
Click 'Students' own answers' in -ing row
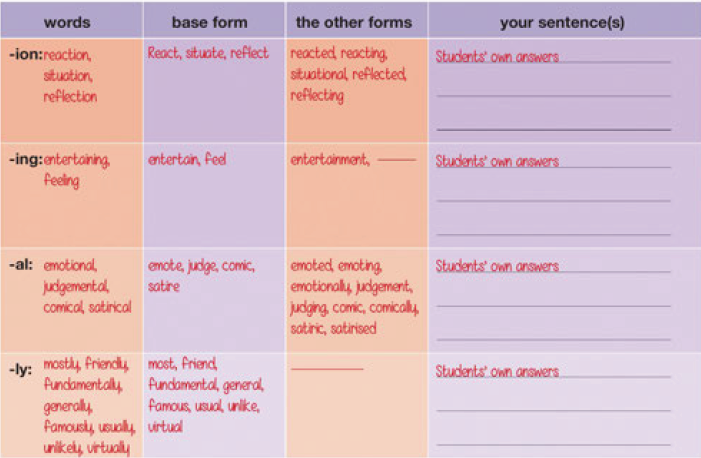(x=497, y=161)
